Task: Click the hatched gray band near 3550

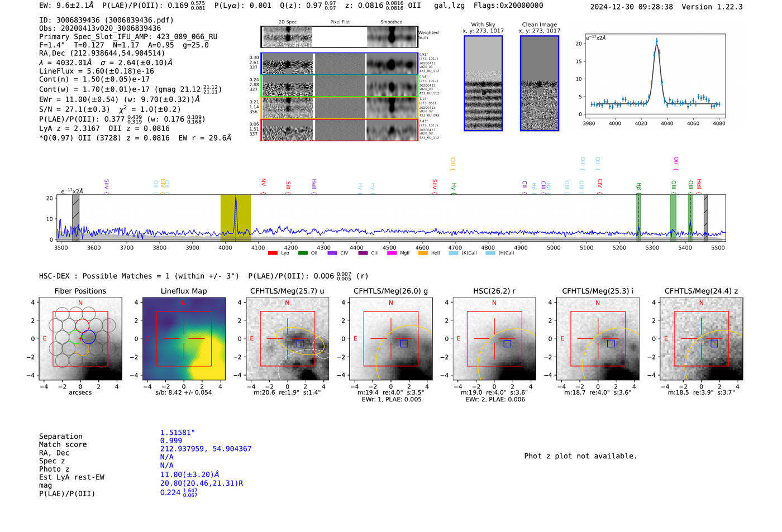Action: coord(75,217)
